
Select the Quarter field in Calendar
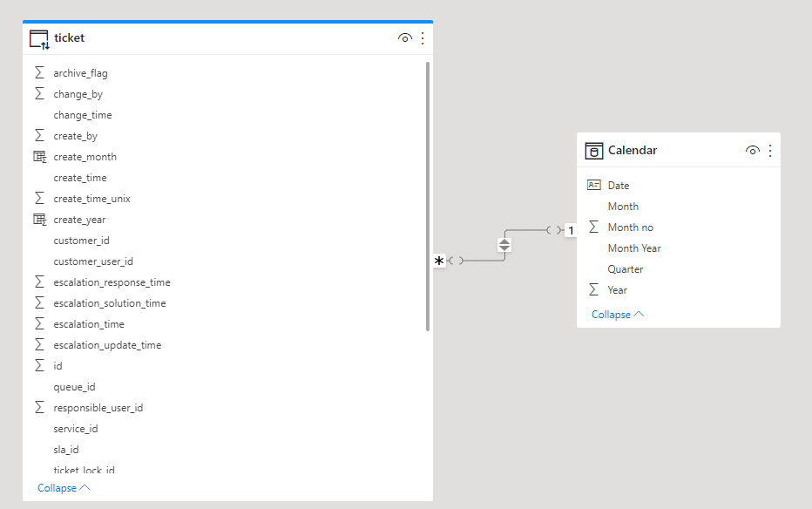625,269
